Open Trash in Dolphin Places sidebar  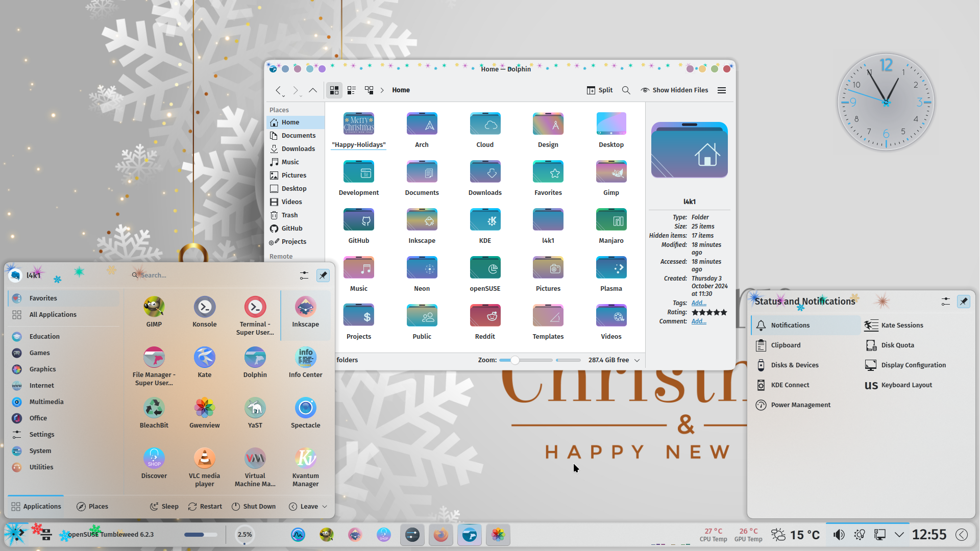tap(296, 215)
